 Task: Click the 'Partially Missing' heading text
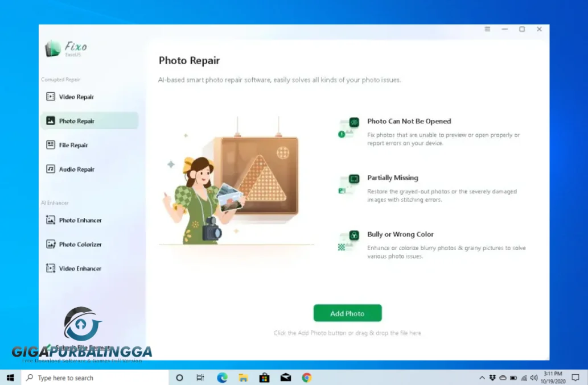pyautogui.click(x=393, y=178)
